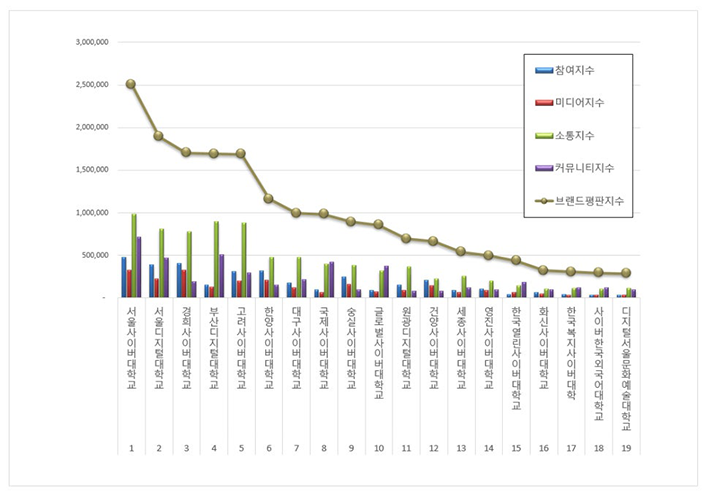Click the green 소통지수 bar of 고려사이버대학교

pyautogui.click(x=244, y=260)
